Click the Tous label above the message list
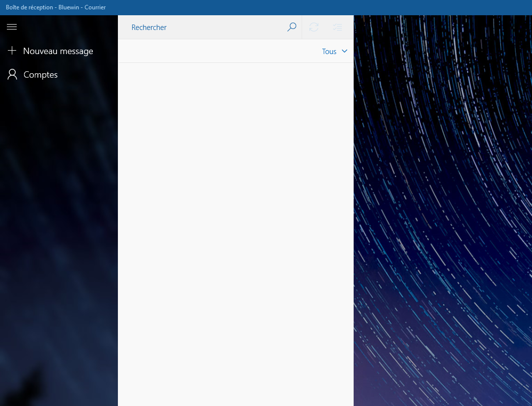Viewport: 532px width, 406px height. 329,51
